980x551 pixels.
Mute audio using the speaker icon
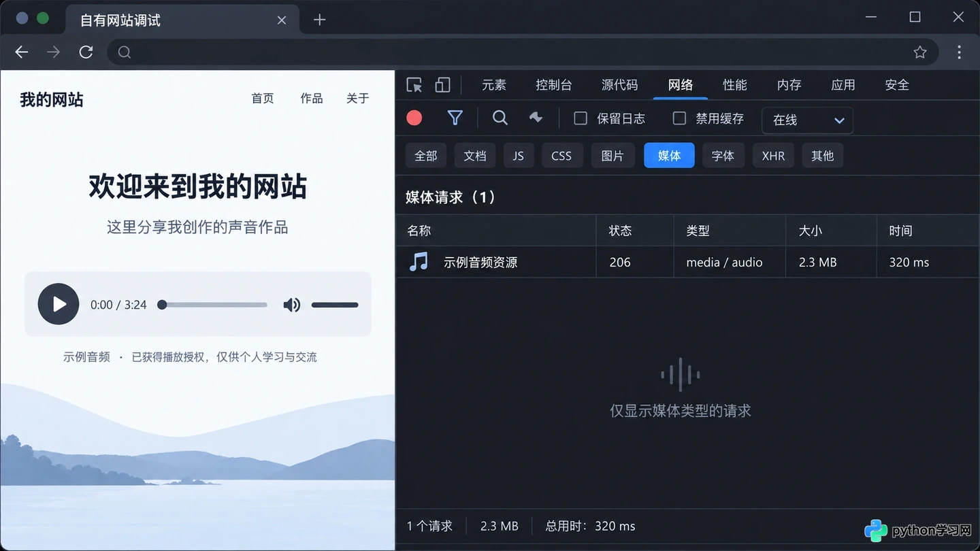click(x=292, y=305)
